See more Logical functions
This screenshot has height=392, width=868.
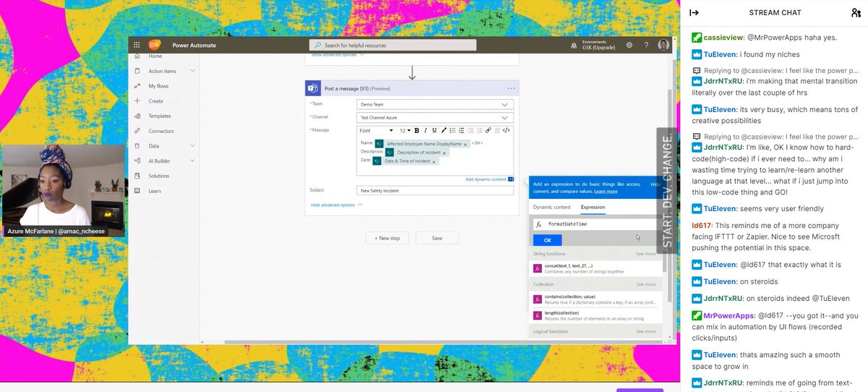[646, 331]
